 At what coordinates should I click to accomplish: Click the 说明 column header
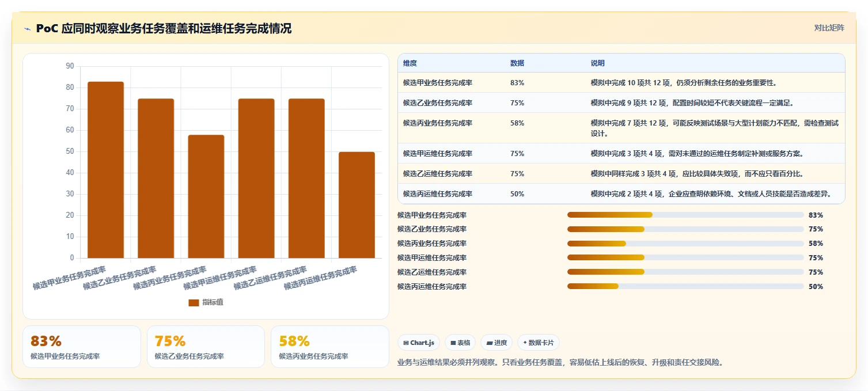598,63
